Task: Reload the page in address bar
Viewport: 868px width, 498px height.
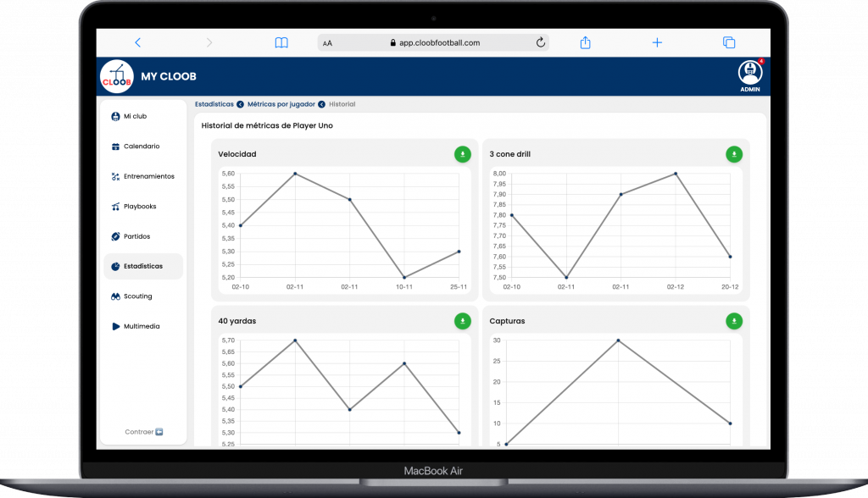Action: pos(540,42)
